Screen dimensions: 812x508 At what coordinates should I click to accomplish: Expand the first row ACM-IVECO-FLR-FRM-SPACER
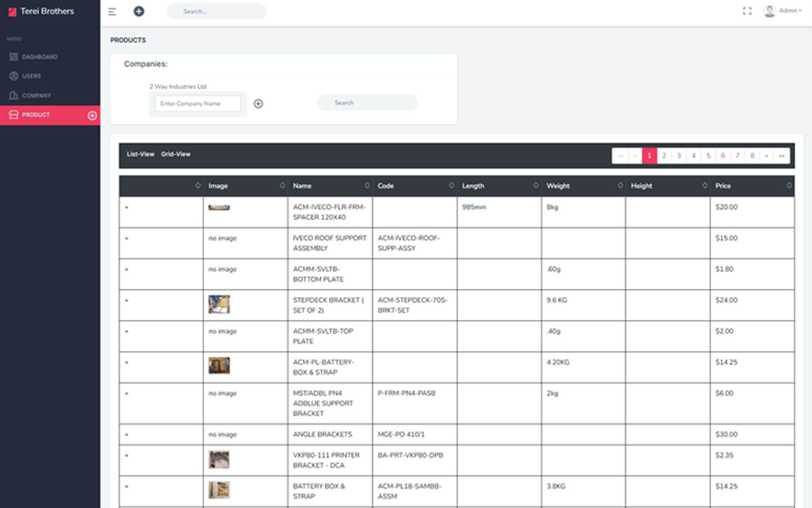tap(126, 207)
